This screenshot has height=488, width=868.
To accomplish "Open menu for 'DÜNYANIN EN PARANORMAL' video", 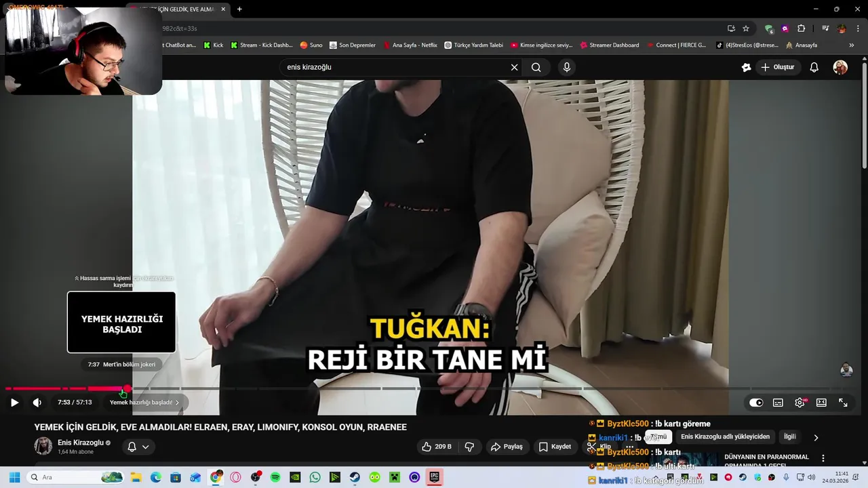I will click(x=823, y=458).
